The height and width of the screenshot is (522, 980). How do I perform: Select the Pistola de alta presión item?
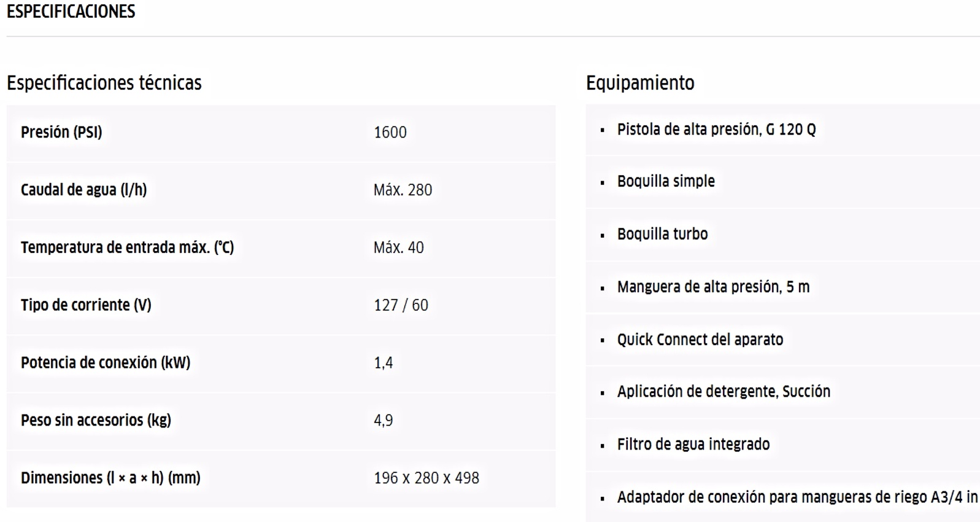pyautogui.click(x=717, y=130)
